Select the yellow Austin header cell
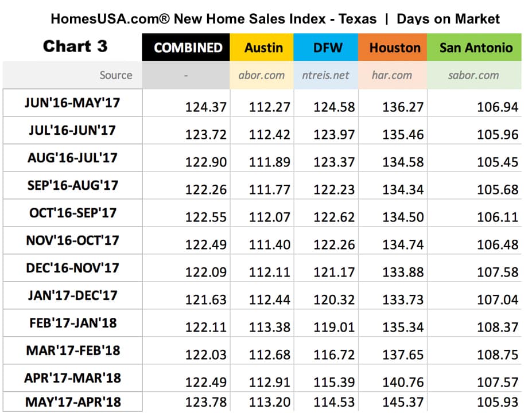The height and width of the screenshot is (413, 532). click(263, 48)
